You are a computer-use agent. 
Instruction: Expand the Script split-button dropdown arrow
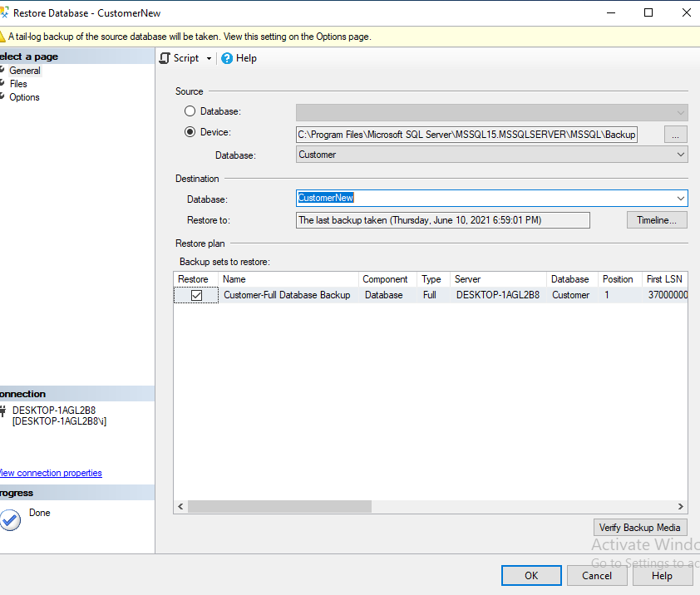pos(209,58)
